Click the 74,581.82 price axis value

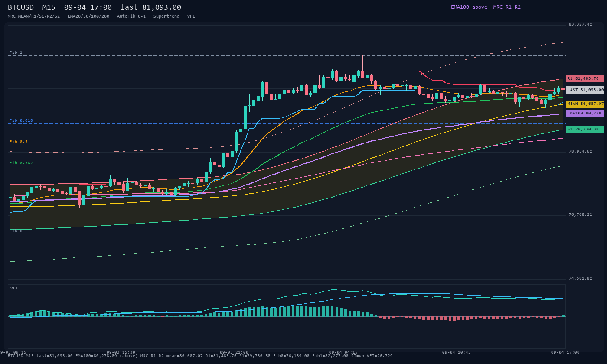[x=580, y=278]
